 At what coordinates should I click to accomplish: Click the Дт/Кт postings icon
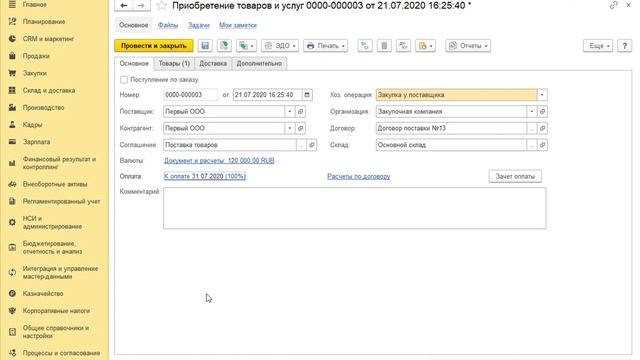coord(403,46)
